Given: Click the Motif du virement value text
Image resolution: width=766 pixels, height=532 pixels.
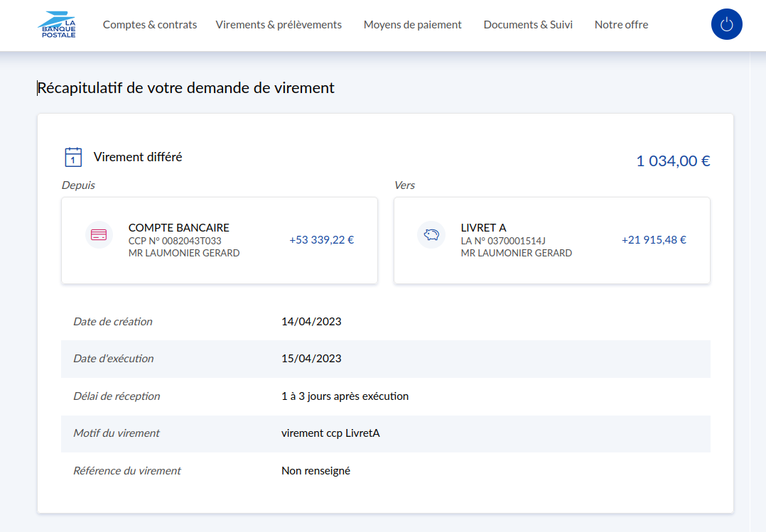Looking at the screenshot, I should tap(330, 433).
